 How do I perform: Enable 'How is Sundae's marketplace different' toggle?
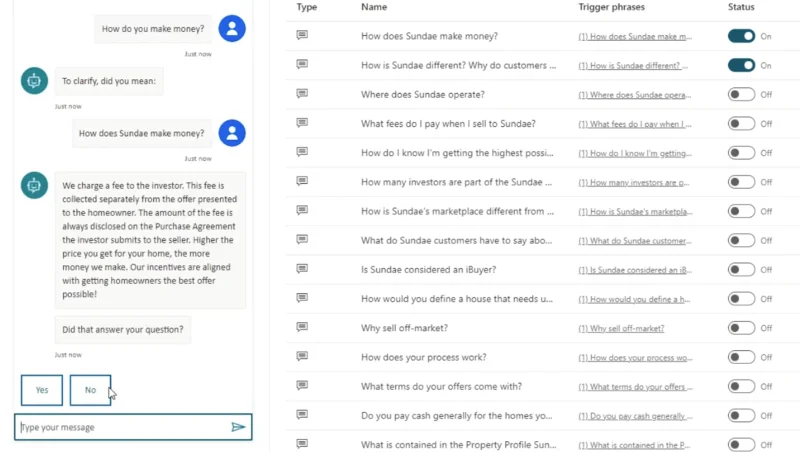741,211
